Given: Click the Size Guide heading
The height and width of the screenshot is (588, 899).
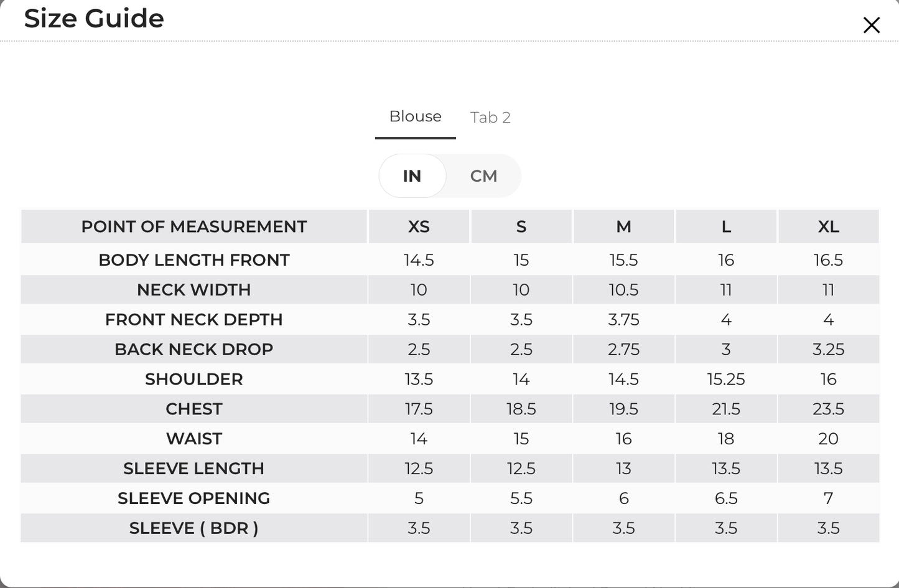Looking at the screenshot, I should click(94, 19).
